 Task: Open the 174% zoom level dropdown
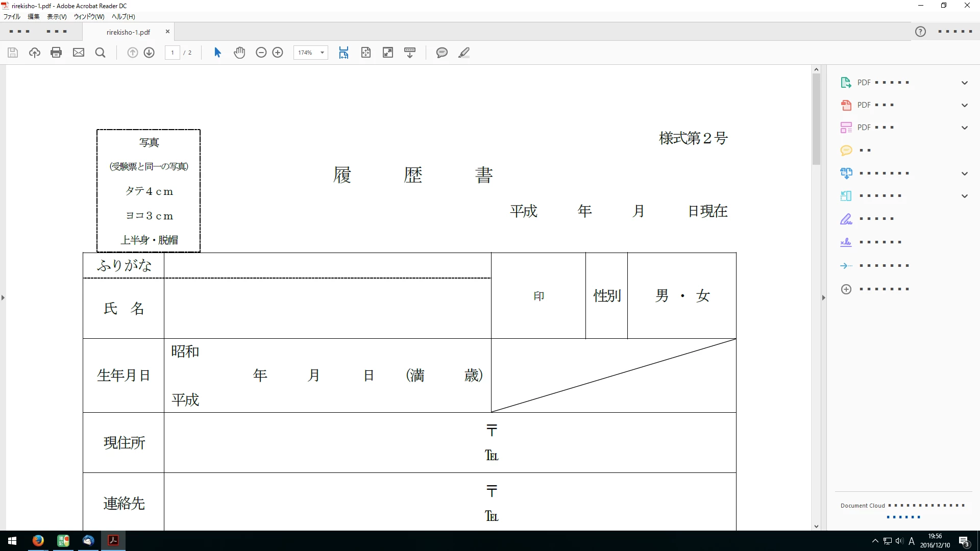coord(322,53)
